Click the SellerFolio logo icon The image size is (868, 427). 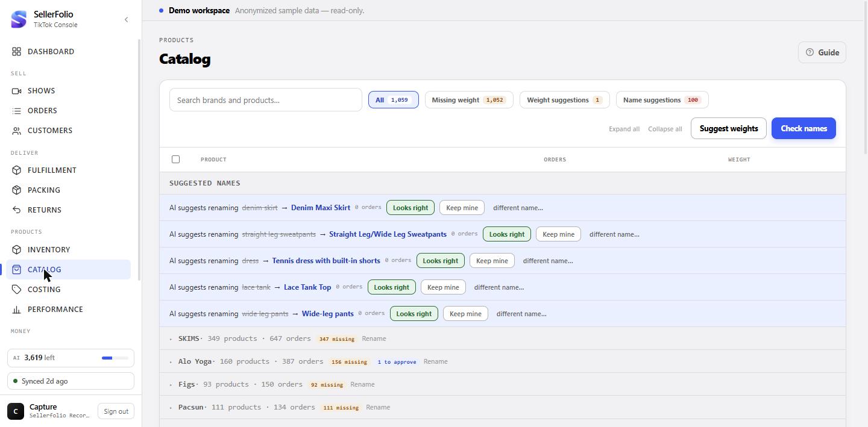click(x=19, y=19)
